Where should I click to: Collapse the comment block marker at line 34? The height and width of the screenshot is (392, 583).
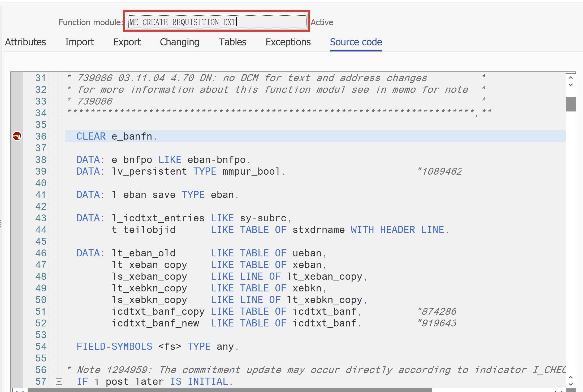tap(61, 113)
